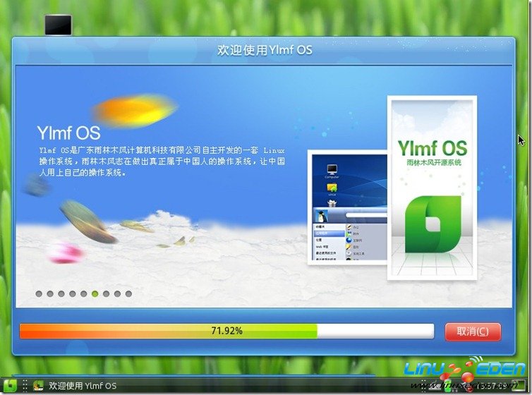Click the taskbar dotted grip handle

[x=25, y=386]
